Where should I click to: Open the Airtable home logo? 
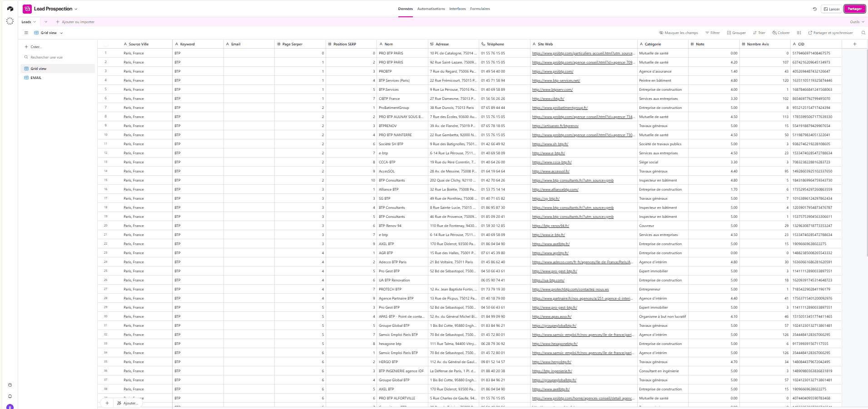(x=10, y=9)
